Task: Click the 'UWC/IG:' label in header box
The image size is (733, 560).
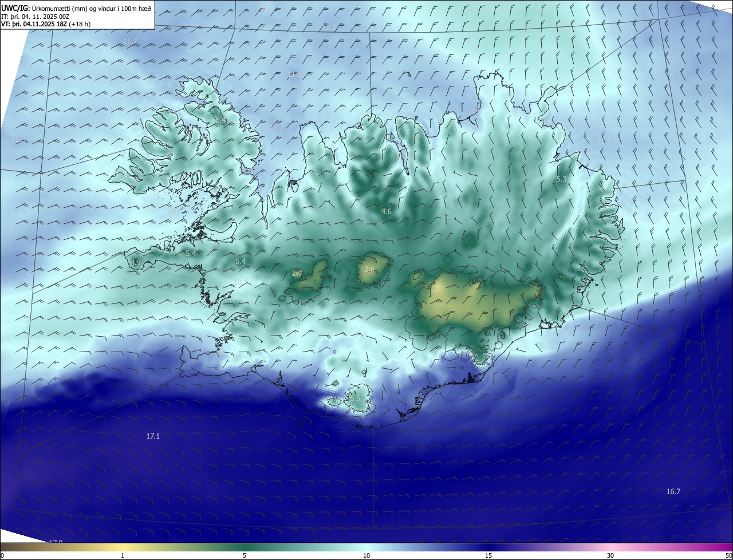Action: pos(15,8)
